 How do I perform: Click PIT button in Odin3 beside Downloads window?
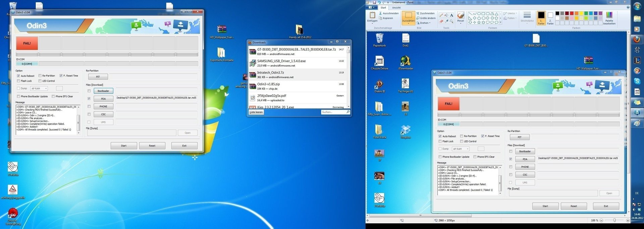point(98,77)
